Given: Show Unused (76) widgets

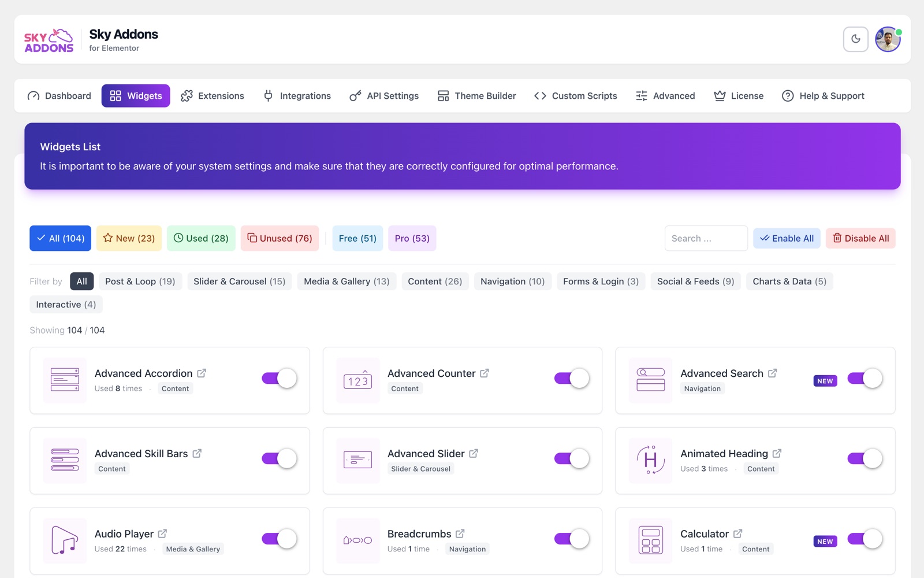Looking at the screenshot, I should point(280,238).
